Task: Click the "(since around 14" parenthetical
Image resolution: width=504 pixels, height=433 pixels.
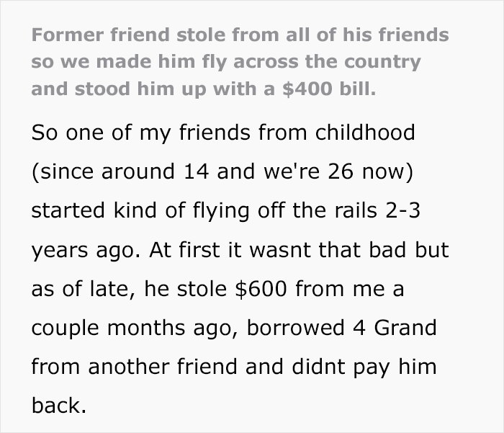Action: point(113,172)
